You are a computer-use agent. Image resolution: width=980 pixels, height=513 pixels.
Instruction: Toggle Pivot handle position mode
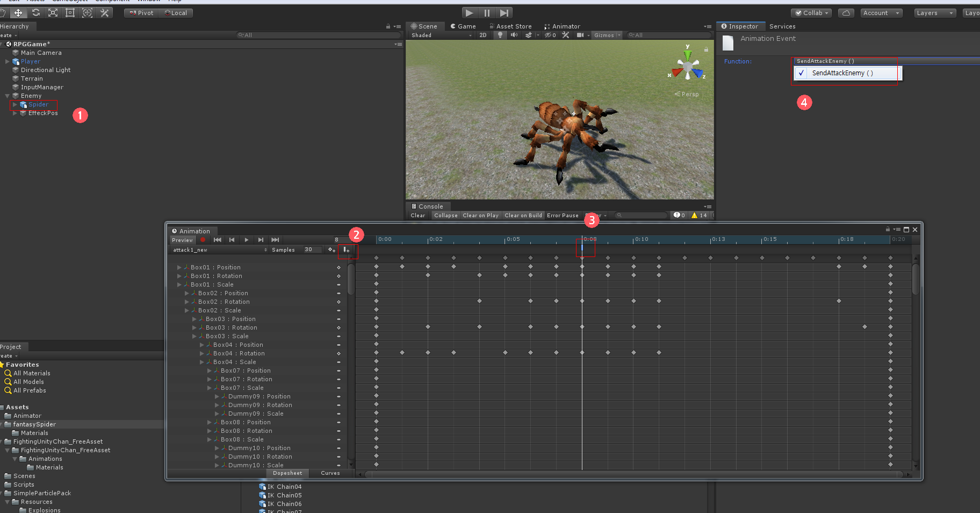141,13
